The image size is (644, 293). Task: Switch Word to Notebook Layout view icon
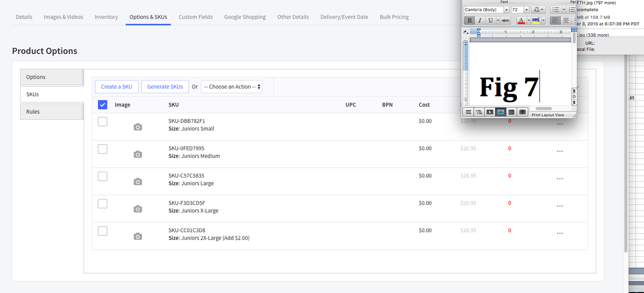512,112
